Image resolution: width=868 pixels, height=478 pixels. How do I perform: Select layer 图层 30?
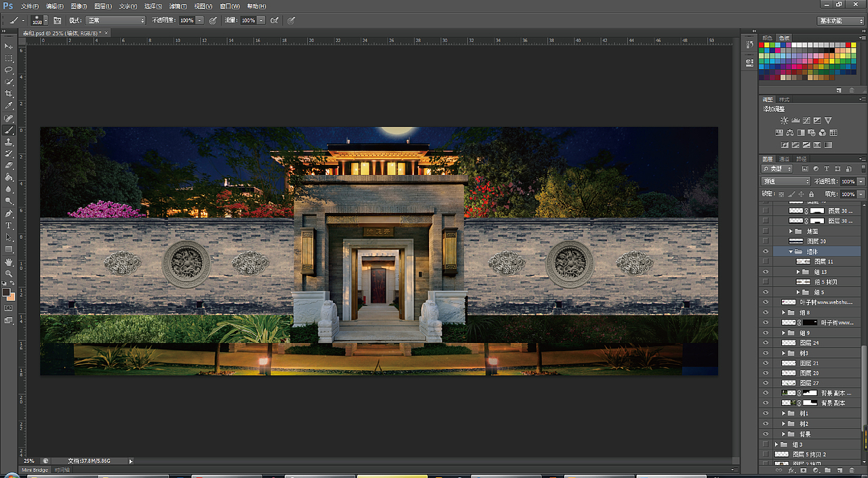point(817,241)
